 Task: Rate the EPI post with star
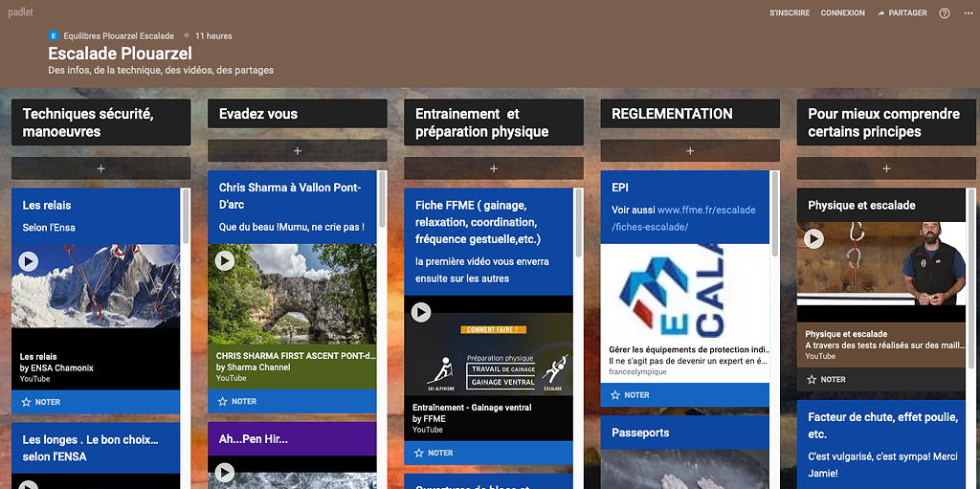click(x=630, y=395)
